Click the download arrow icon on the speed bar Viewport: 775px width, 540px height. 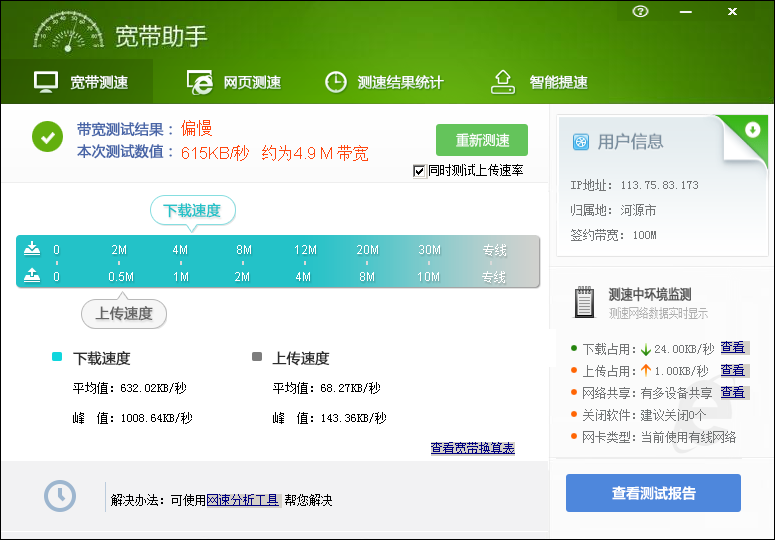coord(32,248)
